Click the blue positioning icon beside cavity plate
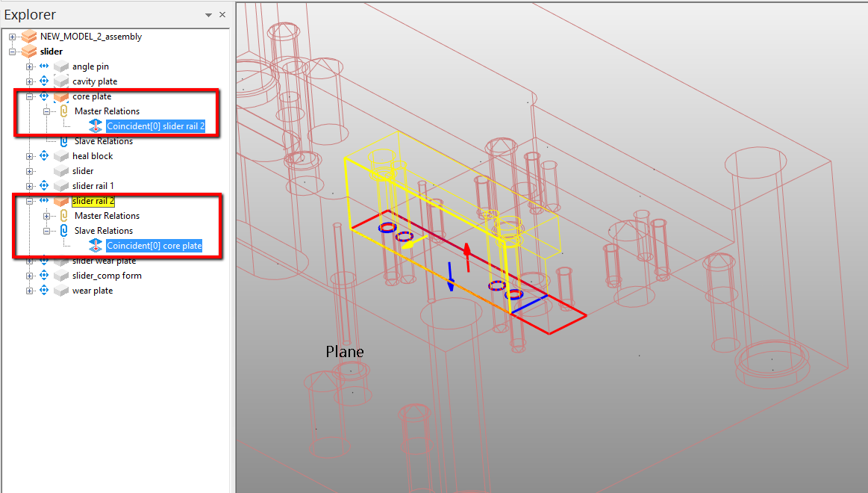Image resolution: width=868 pixels, height=493 pixels. pos(43,81)
